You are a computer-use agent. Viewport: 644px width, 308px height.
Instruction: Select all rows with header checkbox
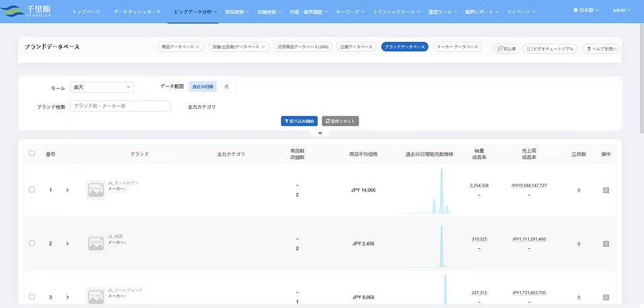coord(32,153)
